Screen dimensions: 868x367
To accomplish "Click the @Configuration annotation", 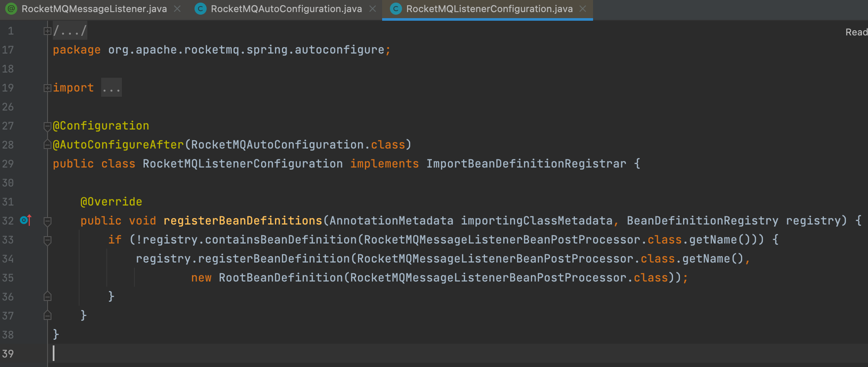I will click(x=101, y=126).
